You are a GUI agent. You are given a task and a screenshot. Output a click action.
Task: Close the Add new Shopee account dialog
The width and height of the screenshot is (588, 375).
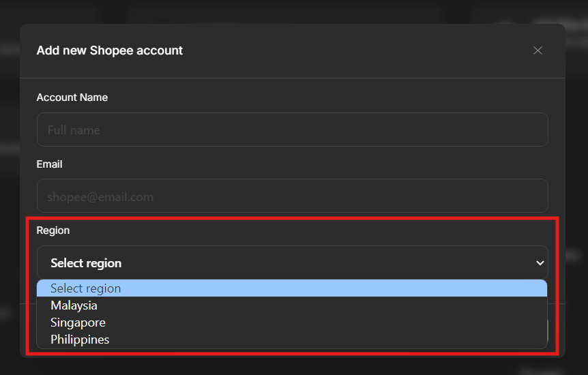[538, 50]
